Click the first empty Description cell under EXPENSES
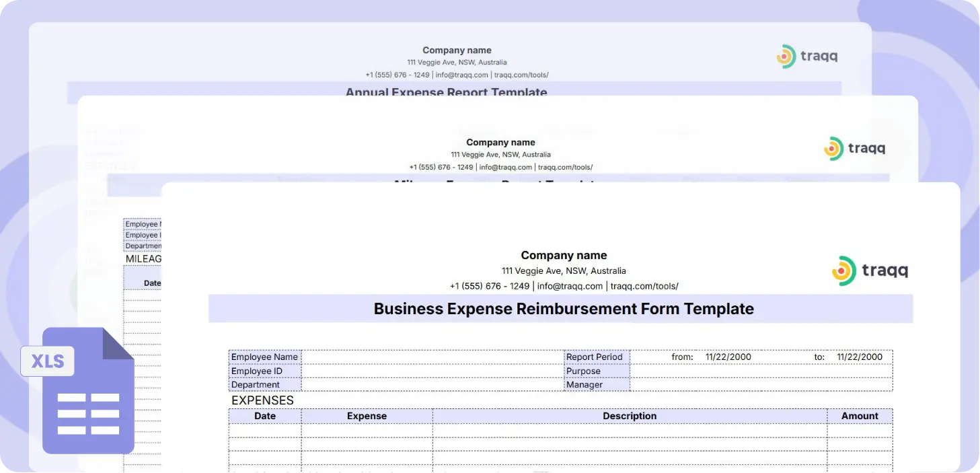Image resolution: width=980 pixels, height=473 pixels. [630, 431]
